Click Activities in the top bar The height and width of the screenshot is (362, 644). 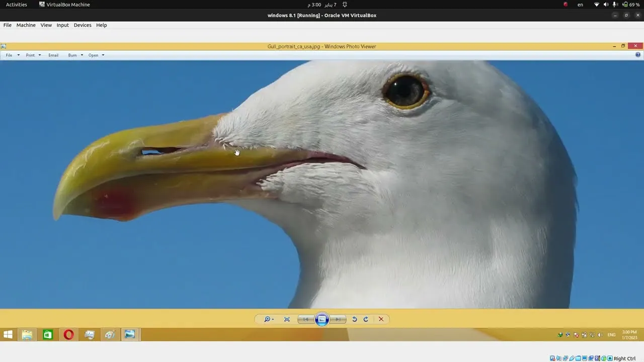(16, 4)
